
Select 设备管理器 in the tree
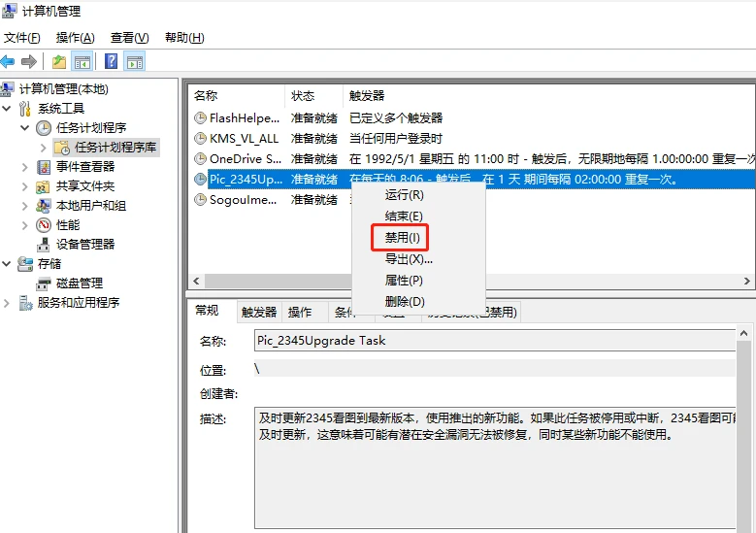point(84,244)
